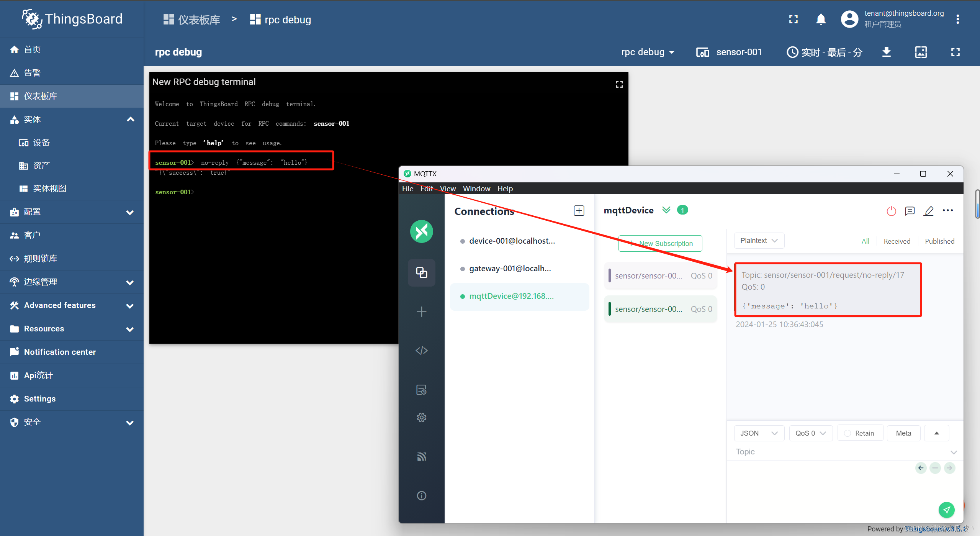This screenshot has height=536, width=980.
Task: Select the purple sensor/sensor-00 subscription
Action: coord(660,275)
